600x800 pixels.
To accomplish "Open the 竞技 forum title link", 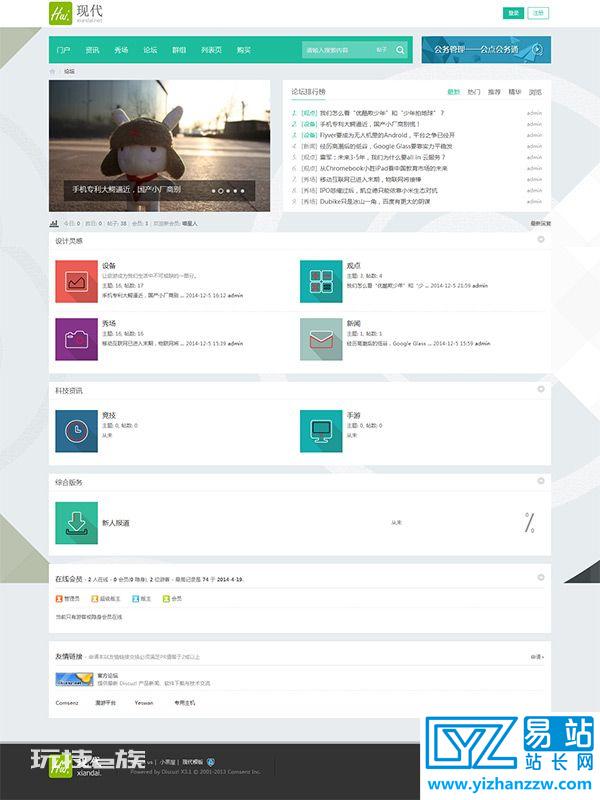I will pos(109,415).
